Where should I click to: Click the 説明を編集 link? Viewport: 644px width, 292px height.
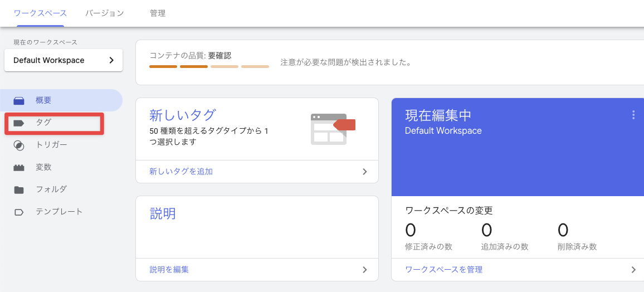point(169,270)
